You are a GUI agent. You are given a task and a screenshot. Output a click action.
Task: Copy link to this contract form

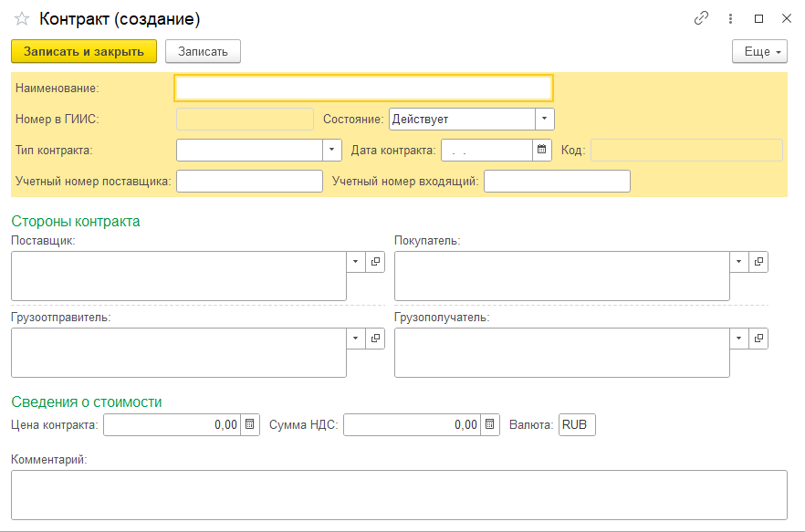pos(701,18)
